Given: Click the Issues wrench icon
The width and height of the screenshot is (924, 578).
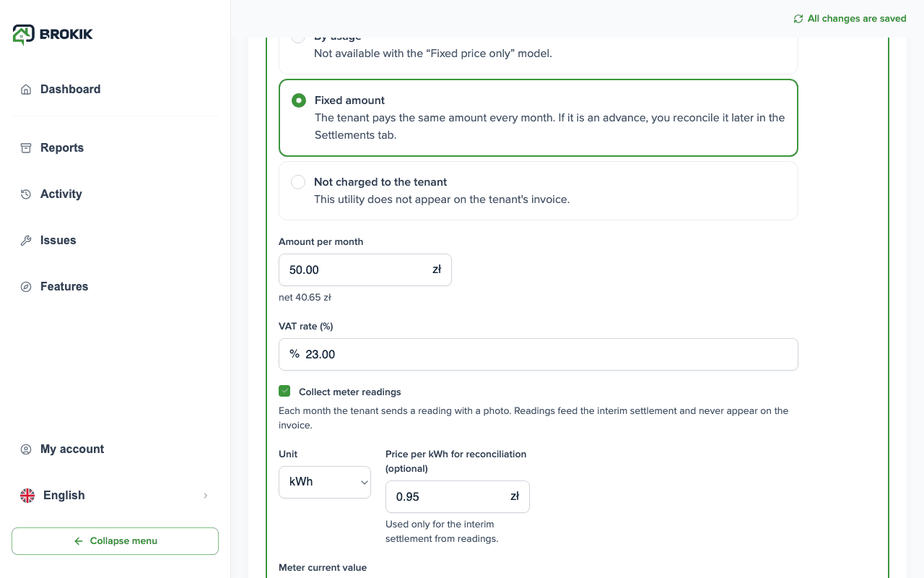Looking at the screenshot, I should click(26, 241).
